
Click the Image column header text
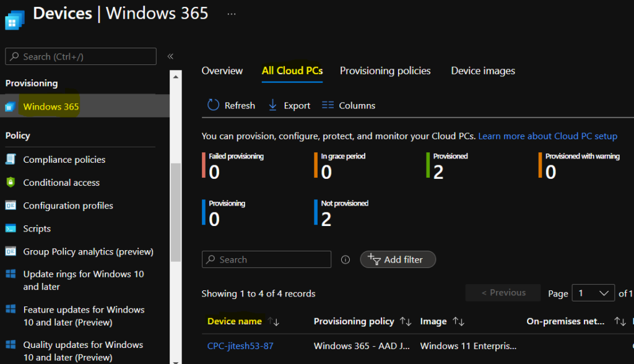pos(433,321)
